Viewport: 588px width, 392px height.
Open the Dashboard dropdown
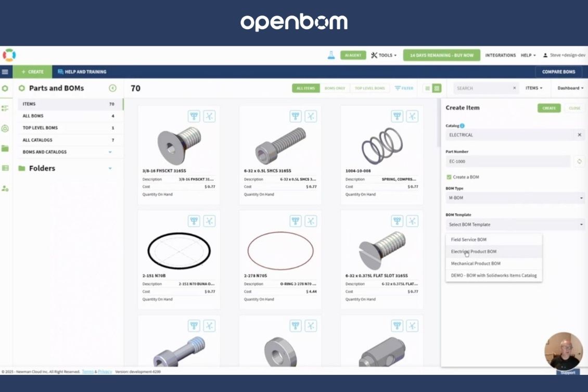570,88
